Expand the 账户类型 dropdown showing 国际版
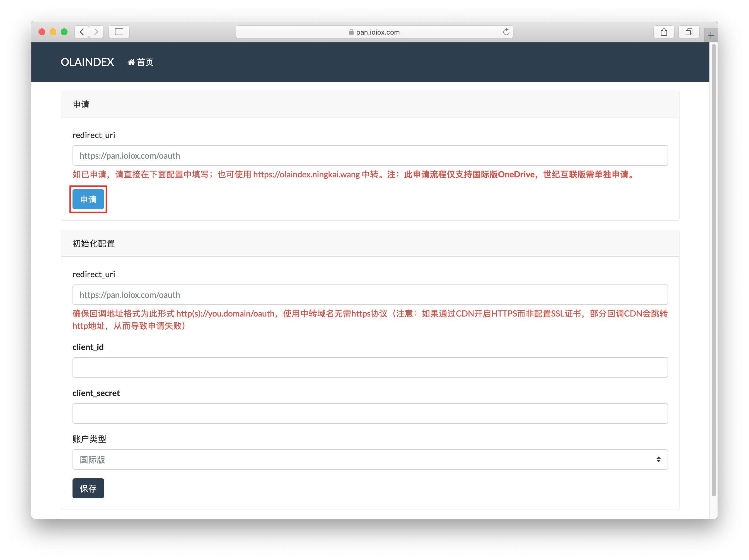 [x=370, y=459]
